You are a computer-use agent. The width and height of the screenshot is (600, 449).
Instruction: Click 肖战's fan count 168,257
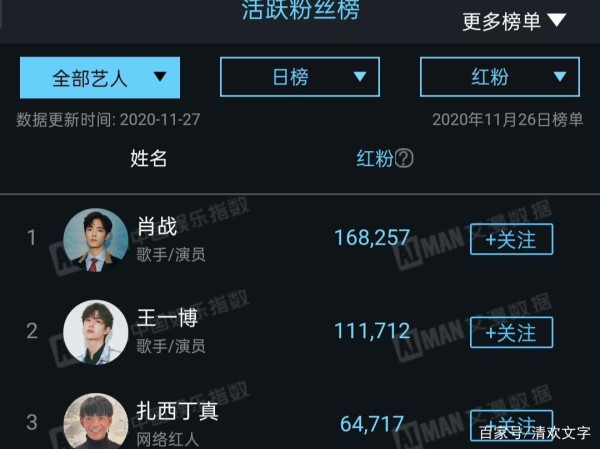(372, 238)
